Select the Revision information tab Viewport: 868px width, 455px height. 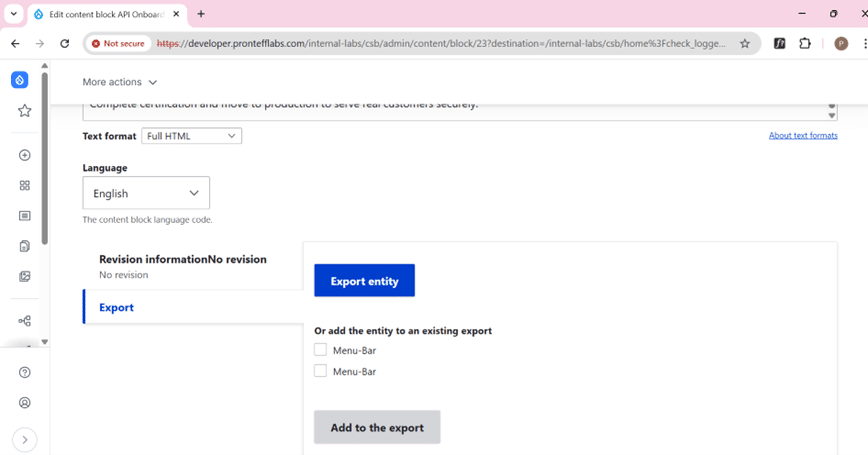[x=183, y=260]
